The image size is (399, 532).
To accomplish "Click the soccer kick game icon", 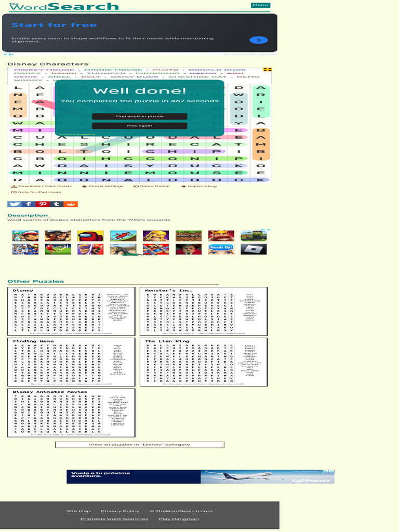I will pyautogui.click(x=58, y=249).
